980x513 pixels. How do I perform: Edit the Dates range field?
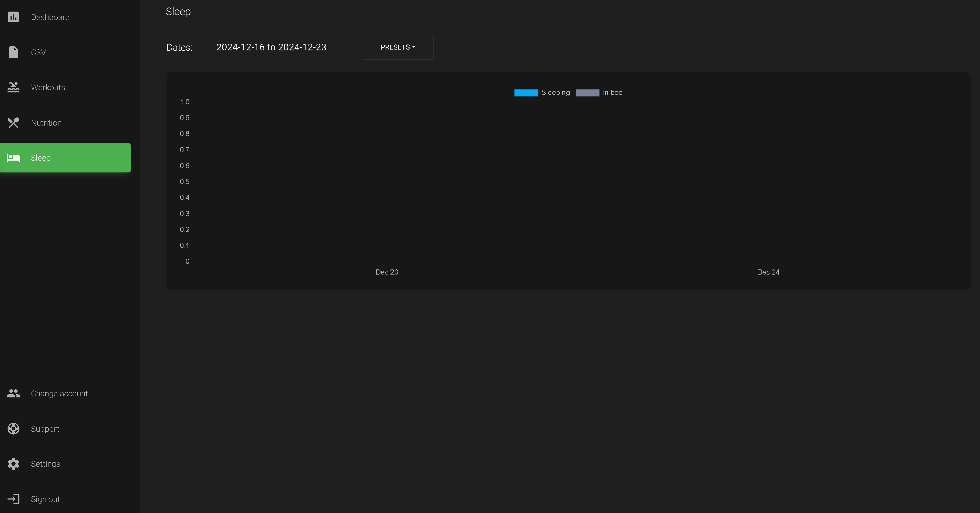pos(271,47)
